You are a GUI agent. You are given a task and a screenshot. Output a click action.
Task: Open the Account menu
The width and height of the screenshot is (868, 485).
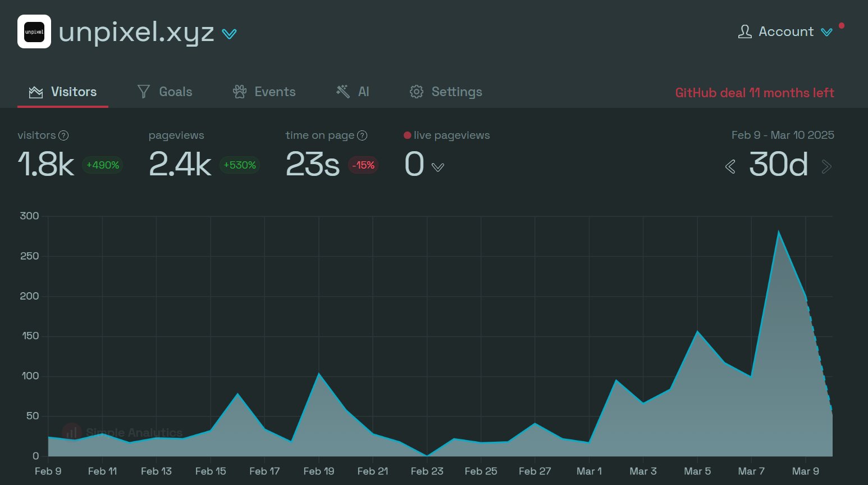(786, 31)
